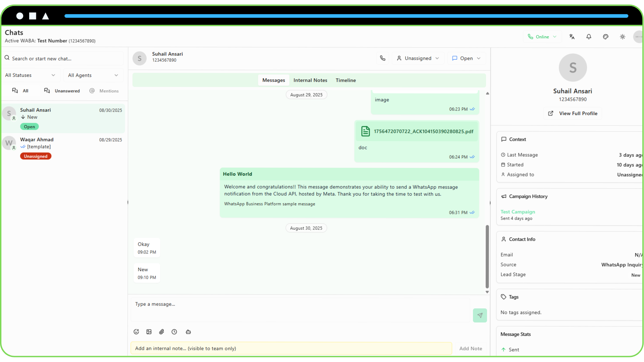Click the Contact Info person icon

503,239
